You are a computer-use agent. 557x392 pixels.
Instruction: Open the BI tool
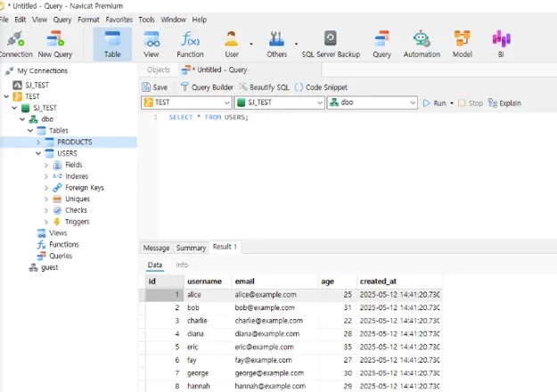point(501,45)
